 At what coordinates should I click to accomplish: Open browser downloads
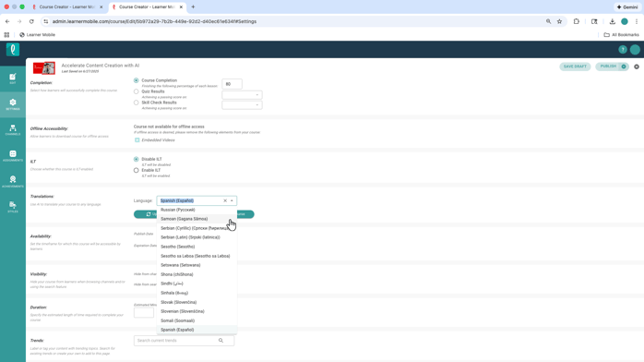pos(612,21)
